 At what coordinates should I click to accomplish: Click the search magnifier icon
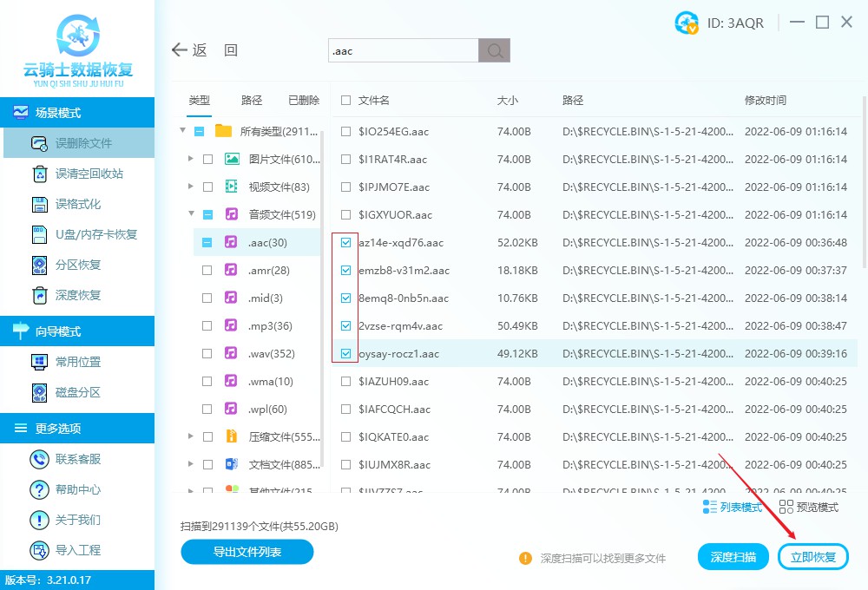click(495, 50)
